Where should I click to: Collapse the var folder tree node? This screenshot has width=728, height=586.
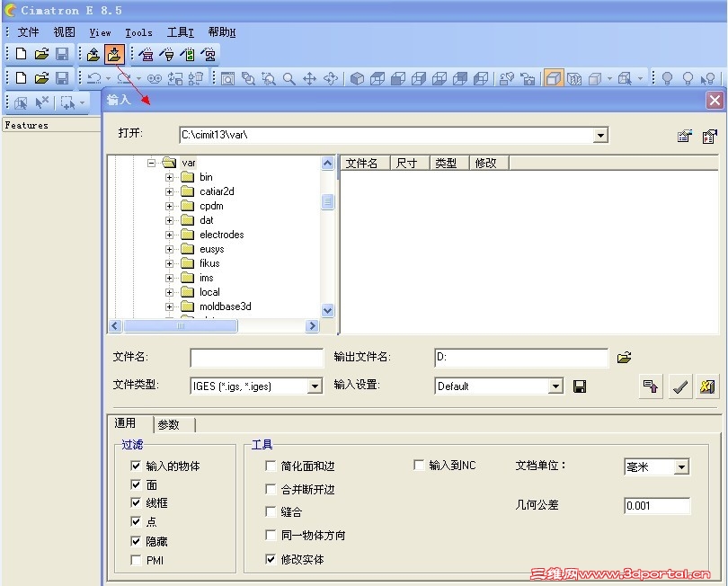pos(151,163)
